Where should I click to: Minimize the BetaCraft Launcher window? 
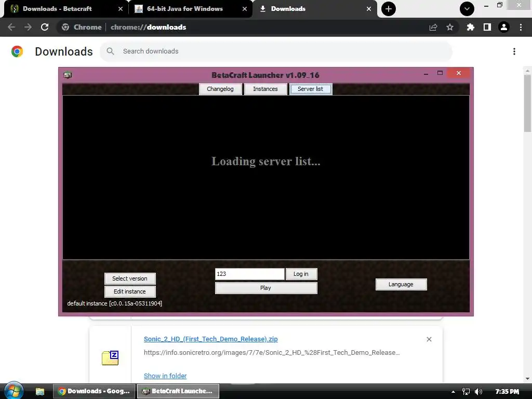pos(426,73)
